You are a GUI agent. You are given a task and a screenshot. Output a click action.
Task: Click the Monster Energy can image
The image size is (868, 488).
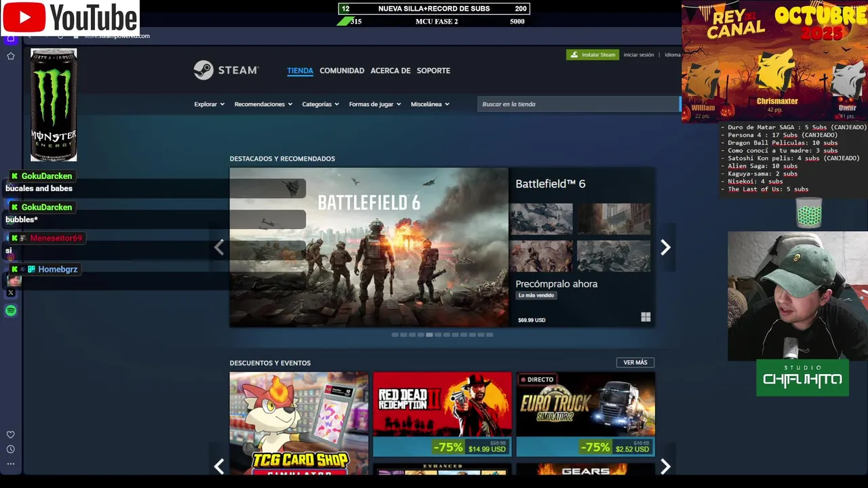click(54, 104)
